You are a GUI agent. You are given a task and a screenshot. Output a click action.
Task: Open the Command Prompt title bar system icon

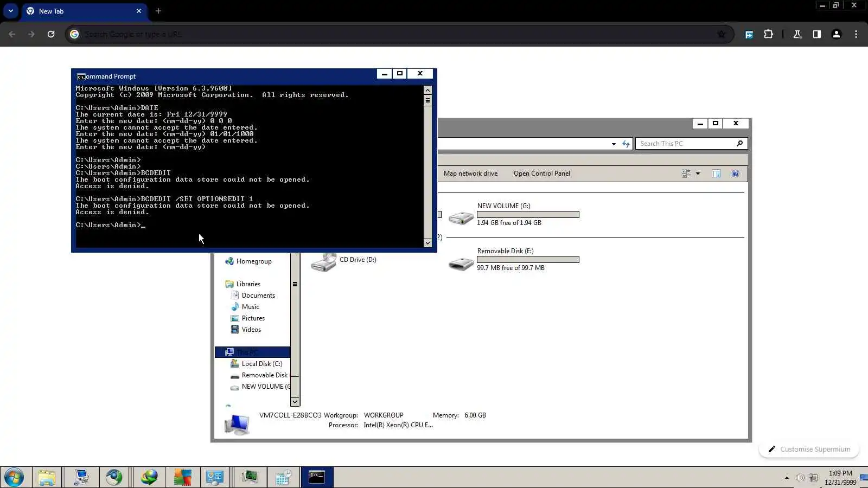[x=81, y=76]
